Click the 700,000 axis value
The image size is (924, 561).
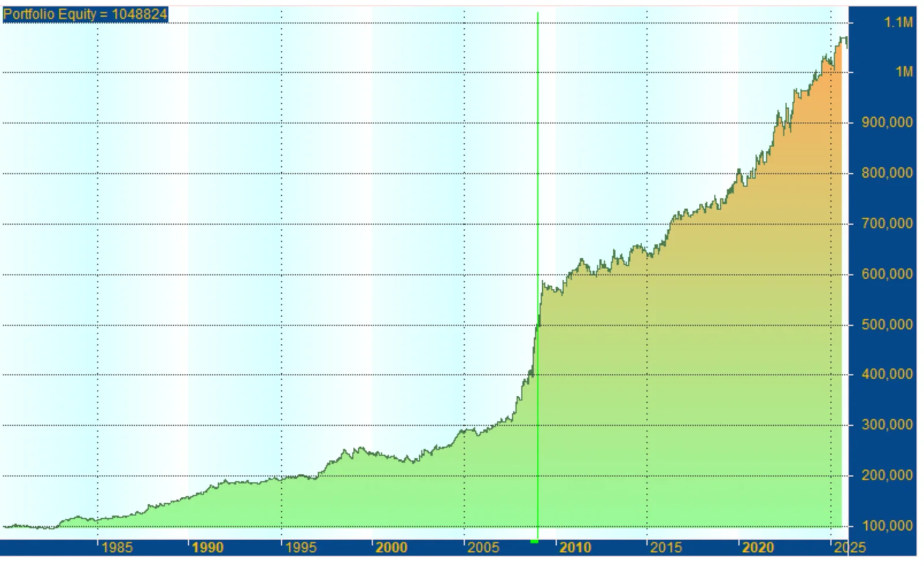[x=887, y=224]
